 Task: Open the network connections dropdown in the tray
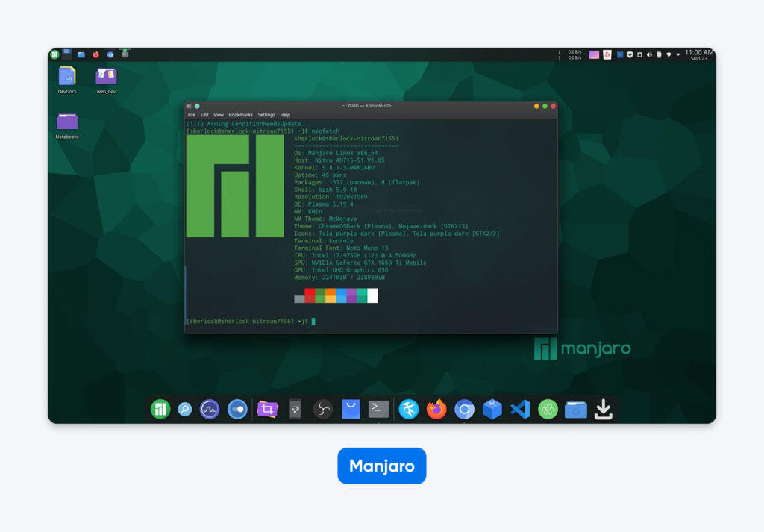point(669,54)
